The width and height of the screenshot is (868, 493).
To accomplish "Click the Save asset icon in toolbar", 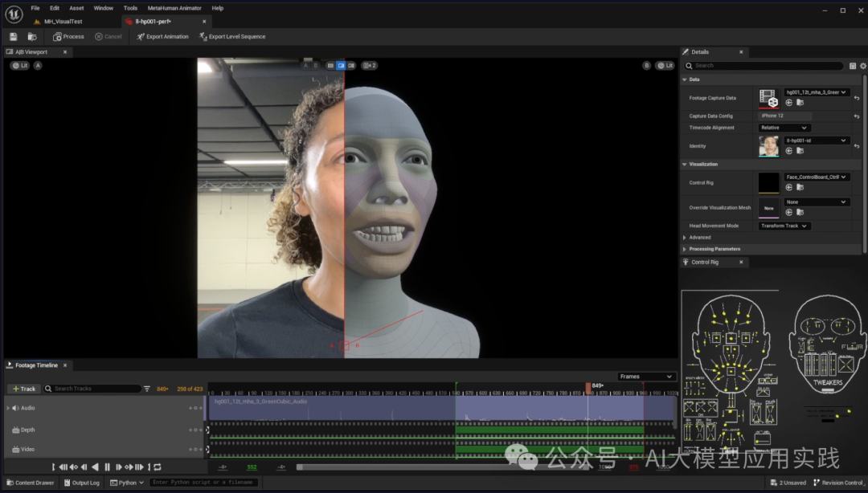I will click(14, 36).
